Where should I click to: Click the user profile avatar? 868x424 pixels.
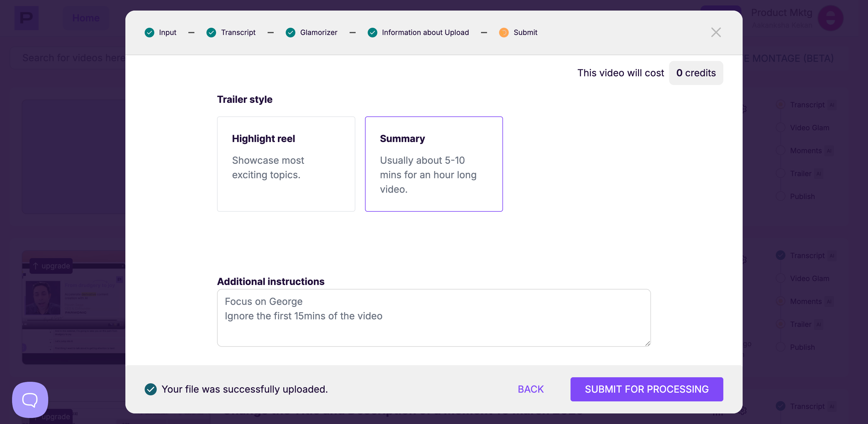[x=830, y=18]
